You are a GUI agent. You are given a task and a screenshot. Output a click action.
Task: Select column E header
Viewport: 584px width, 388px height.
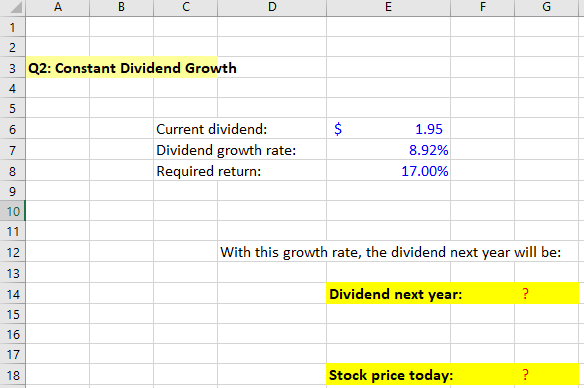coord(388,7)
